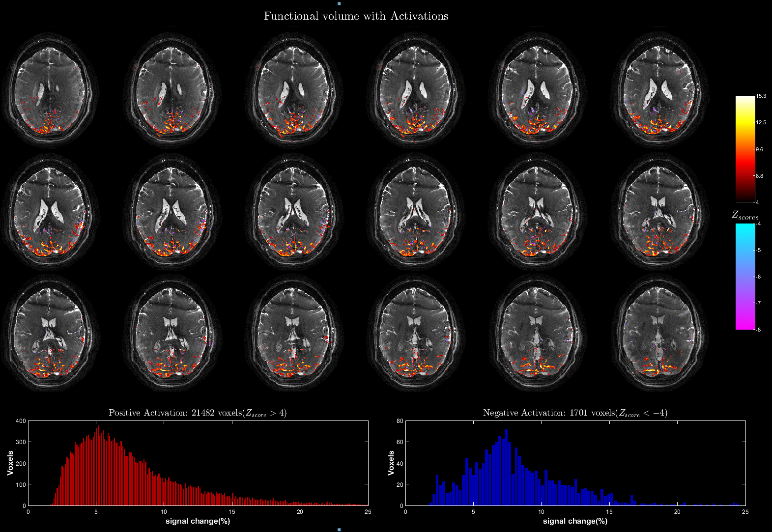Select the Negative Activation histogram title
The image size is (772, 532).
(x=575, y=413)
